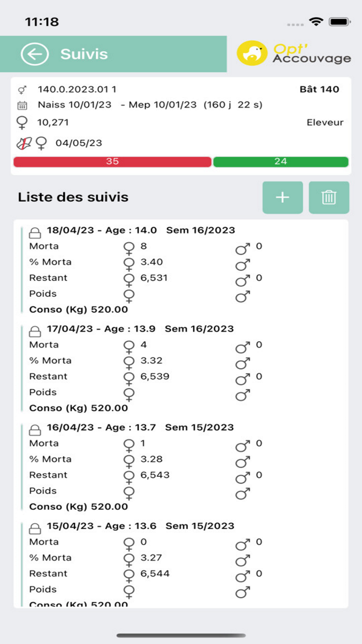Select the calendar icon beside Naiss 10/01/23

point(21,105)
